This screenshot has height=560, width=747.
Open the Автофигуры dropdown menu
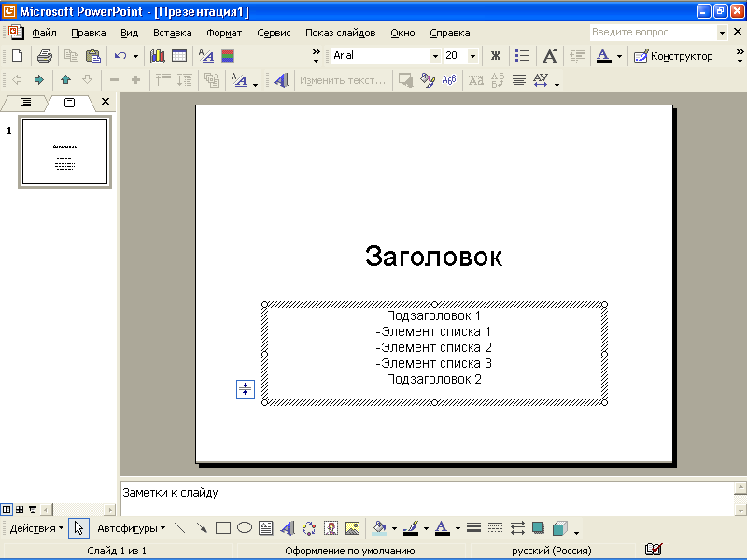pos(131,528)
